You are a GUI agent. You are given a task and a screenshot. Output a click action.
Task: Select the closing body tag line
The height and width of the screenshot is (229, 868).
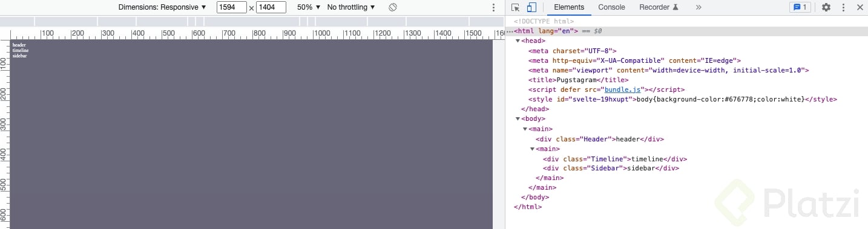click(x=535, y=197)
